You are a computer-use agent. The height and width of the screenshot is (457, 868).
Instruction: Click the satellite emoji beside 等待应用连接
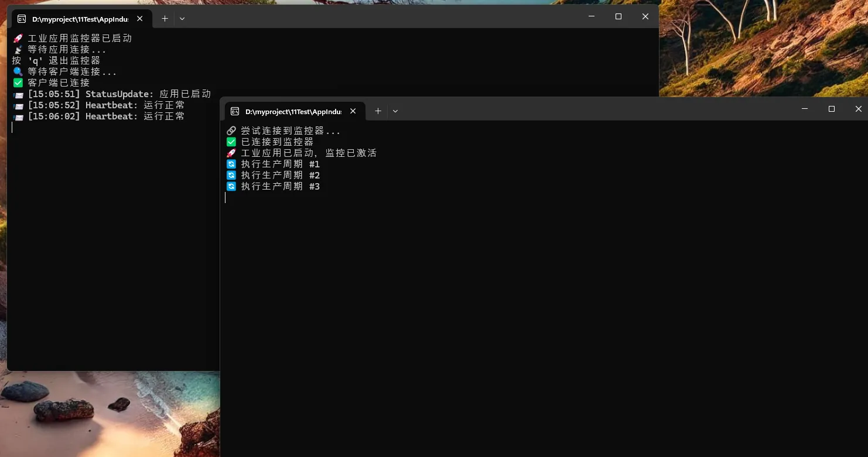click(18, 50)
